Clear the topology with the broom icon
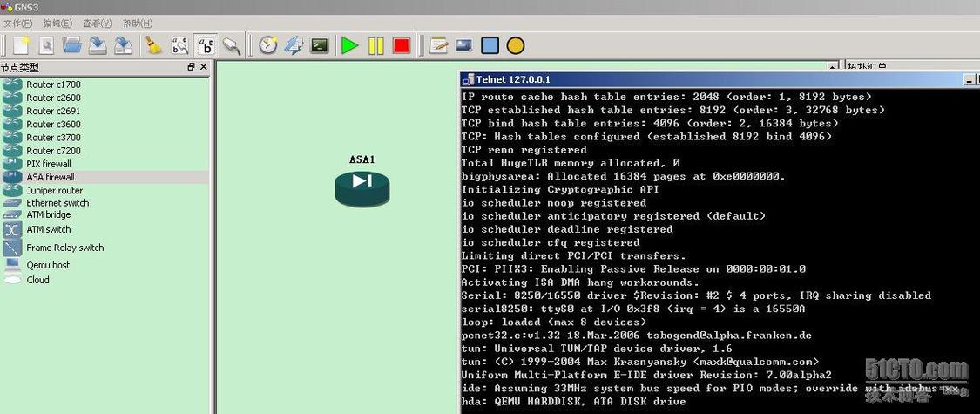The width and height of the screenshot is (980, 414). pos(153,45)
